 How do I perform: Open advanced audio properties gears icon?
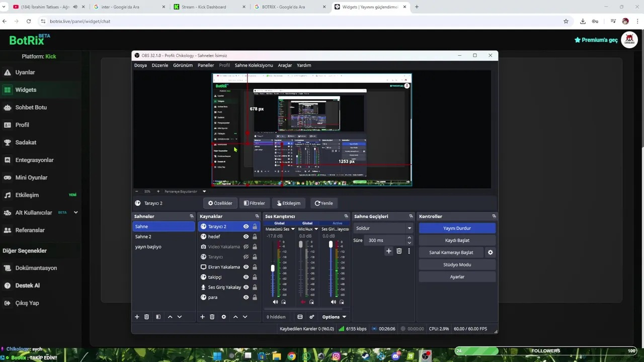(311, 317)
